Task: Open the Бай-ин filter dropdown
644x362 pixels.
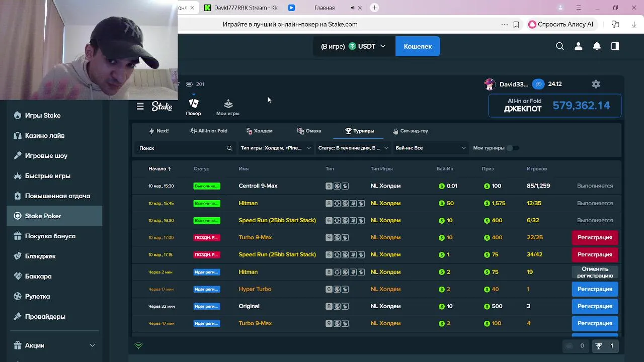Action: coord(431,148)
